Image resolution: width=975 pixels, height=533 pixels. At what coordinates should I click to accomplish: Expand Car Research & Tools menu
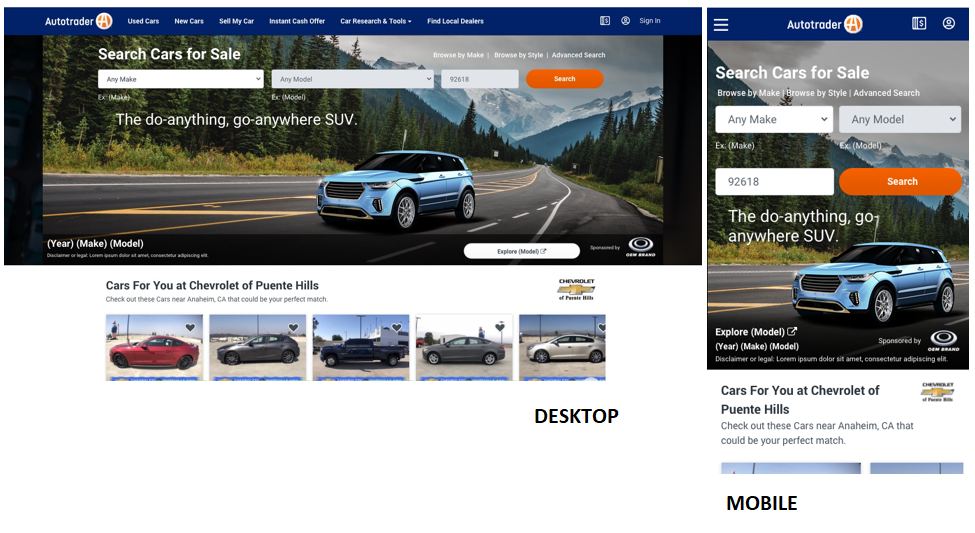pyautogui.click(x=375, y=21)
